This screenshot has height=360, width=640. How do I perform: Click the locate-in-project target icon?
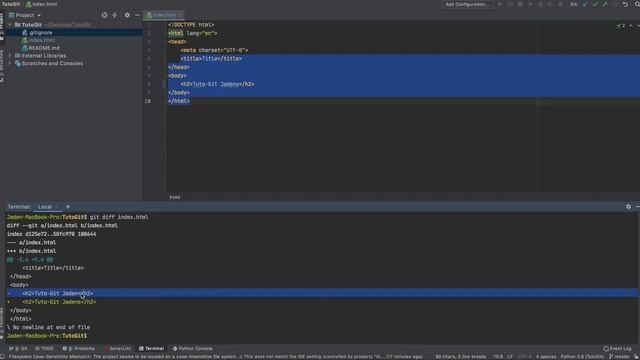point(104,15)
